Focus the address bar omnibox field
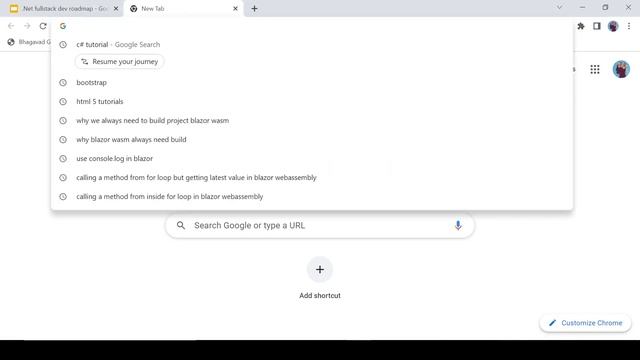 [312, 26]
